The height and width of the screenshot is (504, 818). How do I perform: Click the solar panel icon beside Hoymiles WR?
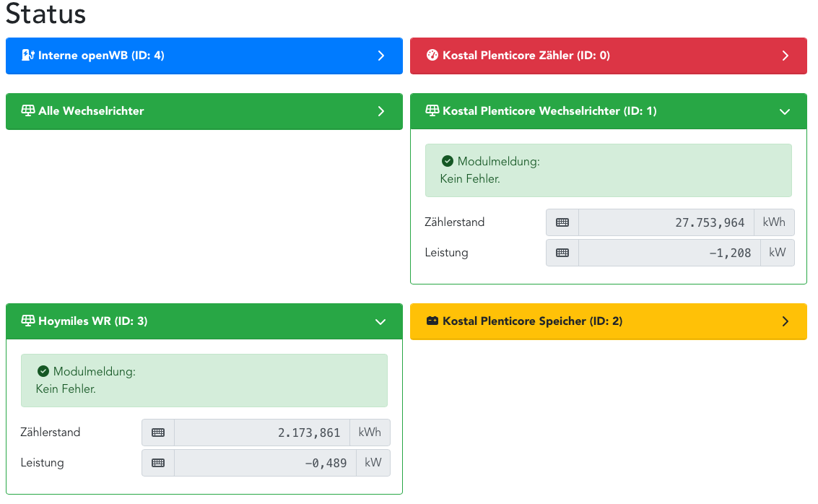point(28,321)
